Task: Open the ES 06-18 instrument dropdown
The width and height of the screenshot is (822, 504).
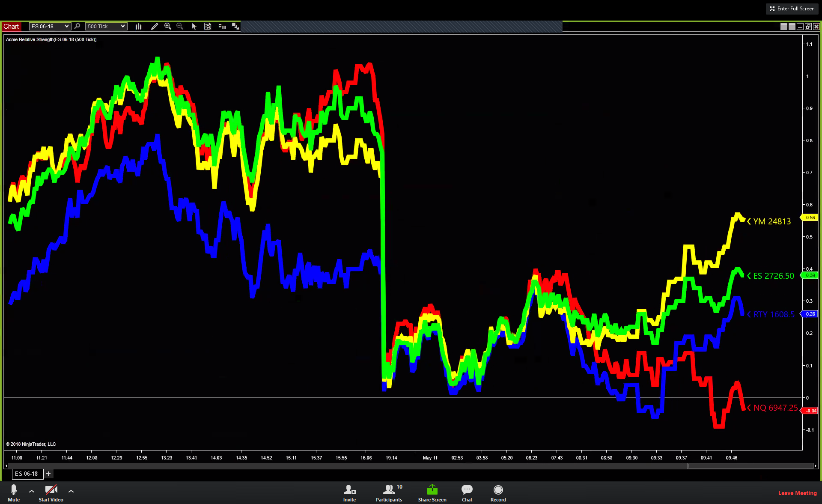Action: 50,27
